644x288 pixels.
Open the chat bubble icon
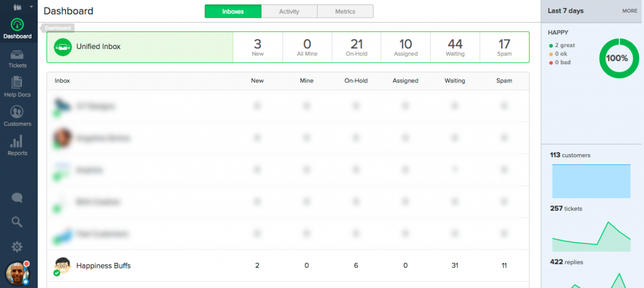17,197
